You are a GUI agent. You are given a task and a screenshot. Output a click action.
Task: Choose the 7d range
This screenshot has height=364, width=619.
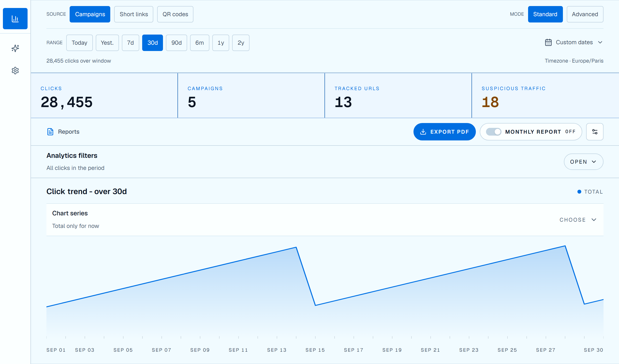[x=130, y=43]
